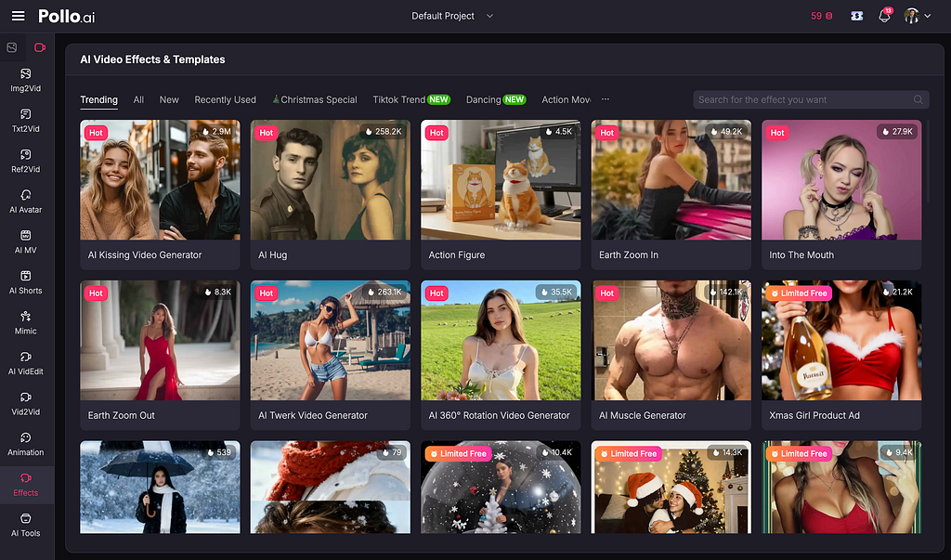The image size is (951, 560).
Task: Open the credits balance showing 59
Action: (x=821, y=16)
